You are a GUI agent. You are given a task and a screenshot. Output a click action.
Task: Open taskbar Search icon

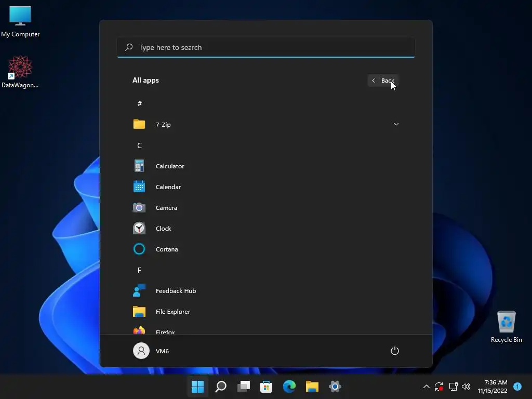(221, 386)
